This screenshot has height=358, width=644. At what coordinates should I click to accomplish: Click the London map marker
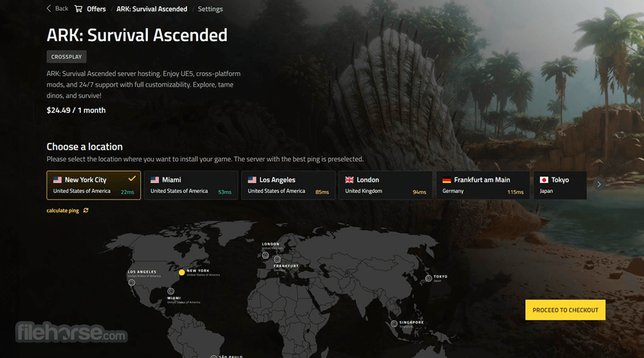[266, 255]
